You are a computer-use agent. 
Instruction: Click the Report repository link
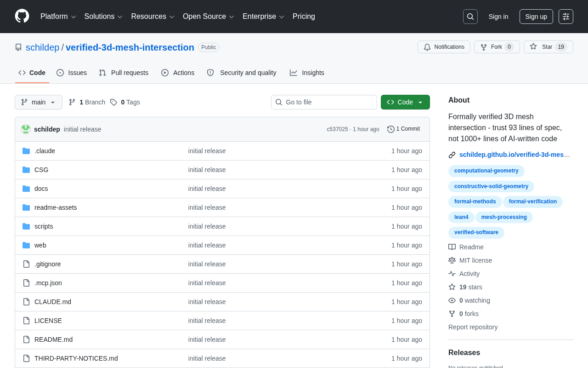pyautogui.click(x=473, y=327)
